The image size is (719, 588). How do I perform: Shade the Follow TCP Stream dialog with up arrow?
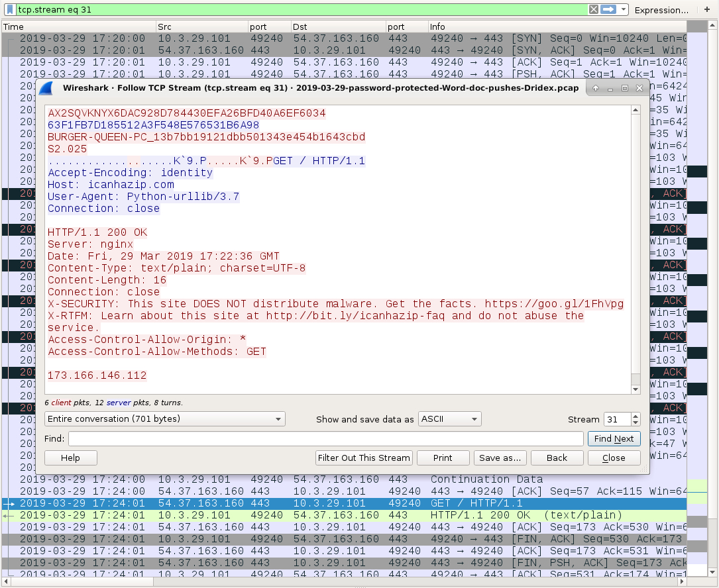596,88
